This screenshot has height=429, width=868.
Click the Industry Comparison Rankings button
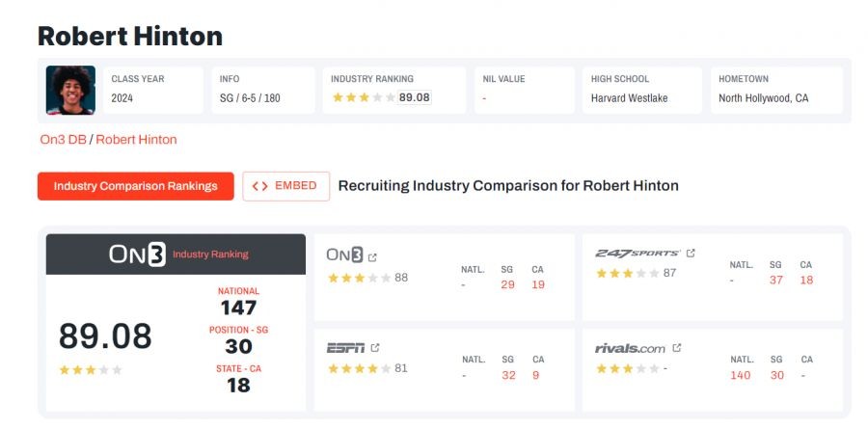136,186
